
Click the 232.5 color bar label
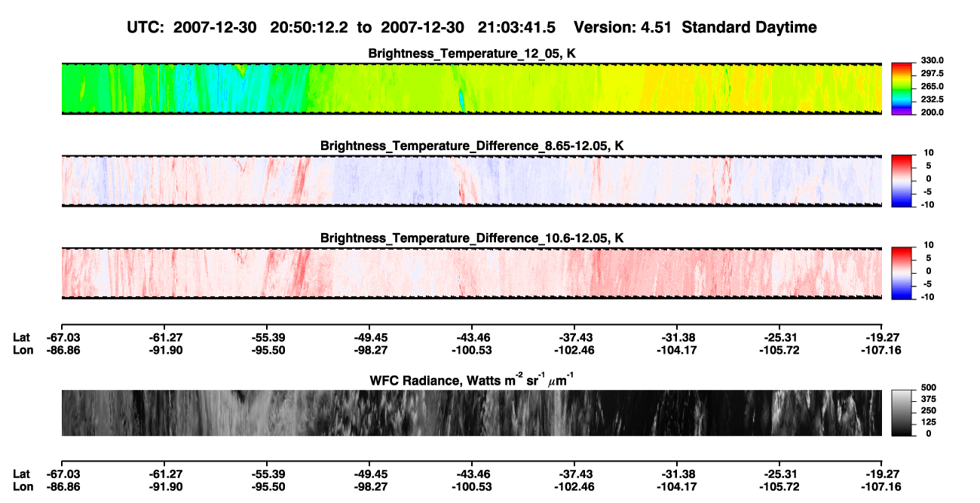click(x=932, y=100)
